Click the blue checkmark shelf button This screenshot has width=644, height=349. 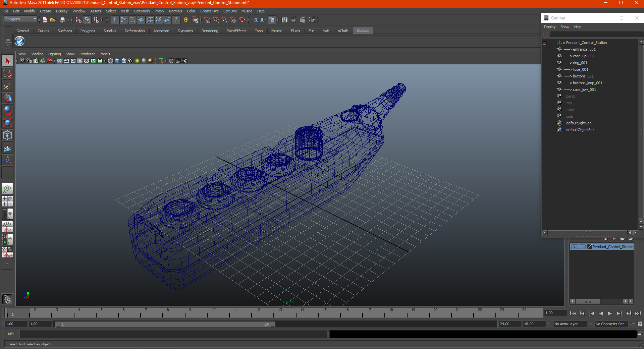click(20, 41)
